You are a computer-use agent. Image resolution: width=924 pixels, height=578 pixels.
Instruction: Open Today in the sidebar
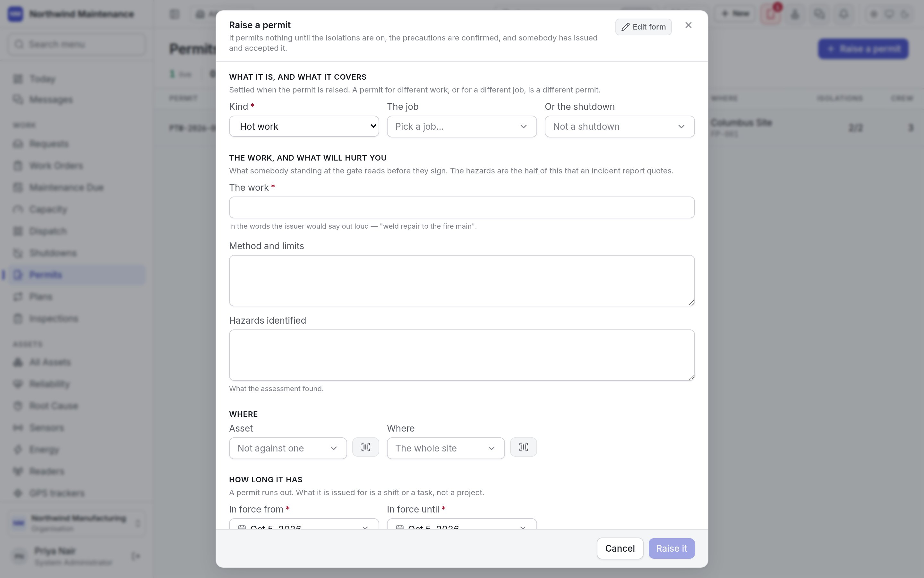coord(76,79)
